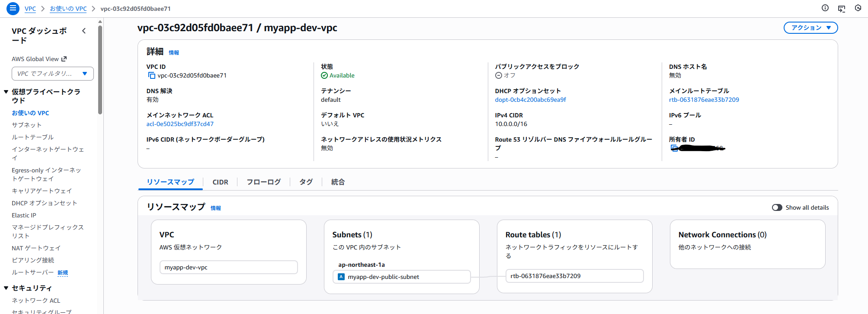
Task: Open DHCP option set dopt-0cb4c200abc69ea9f link
Action: coord(531,100)
